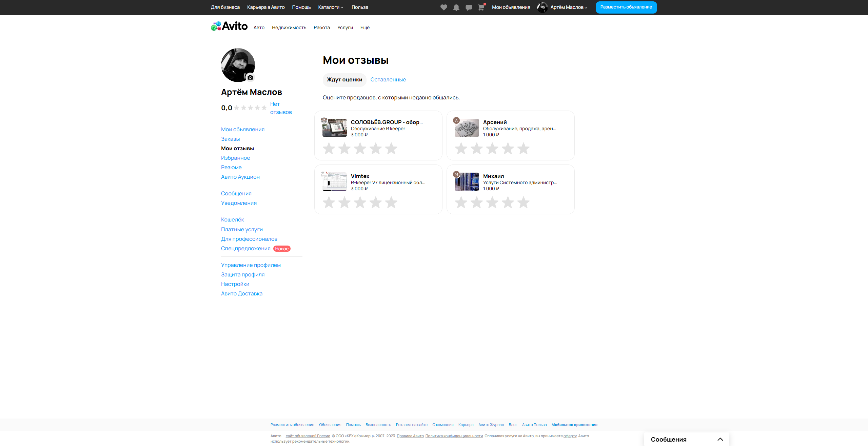Expand the Сообщения chat panel
868x446 pixels.
pyautogui.click(x=720, y=439)
